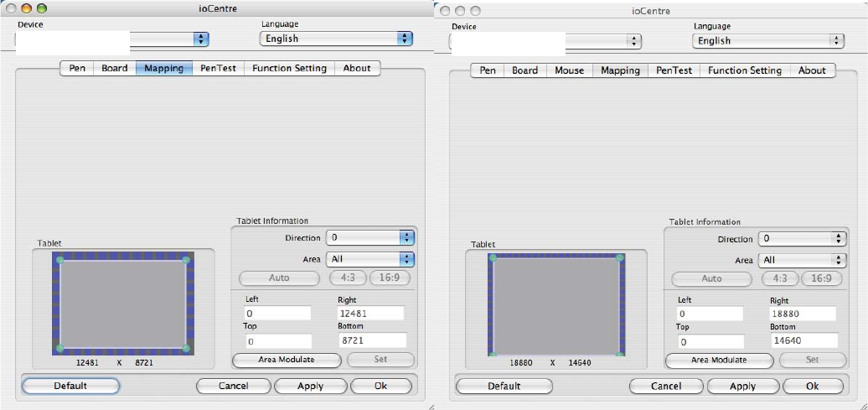Click the Set button in right window
This screenshot has height=410, width=868.
[813, 360]
